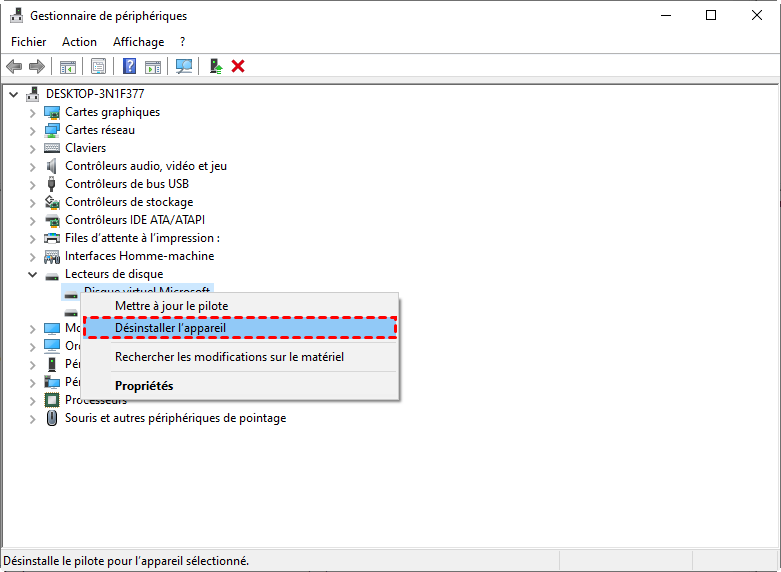Screen dimensions: 781x572
Task: Select the Interfaces Homme-machine icon
Action: tap(52, 256)
